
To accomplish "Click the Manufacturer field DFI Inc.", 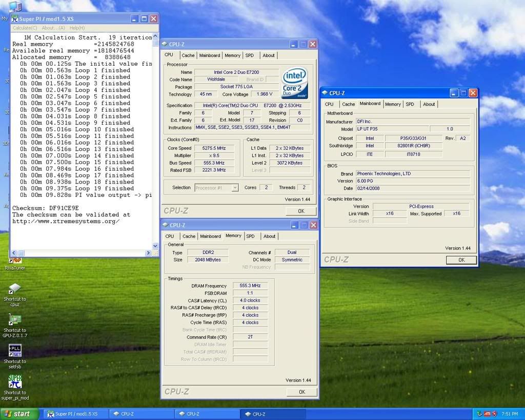I will [x=413, y=122].
